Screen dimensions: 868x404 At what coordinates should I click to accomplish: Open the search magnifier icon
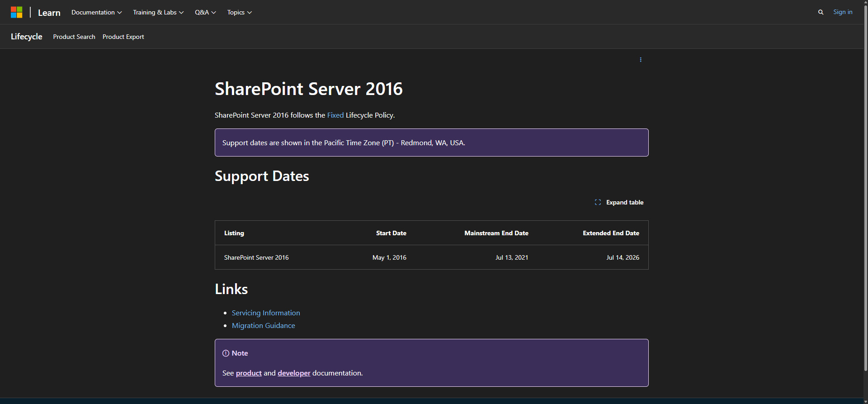[821, 12]
